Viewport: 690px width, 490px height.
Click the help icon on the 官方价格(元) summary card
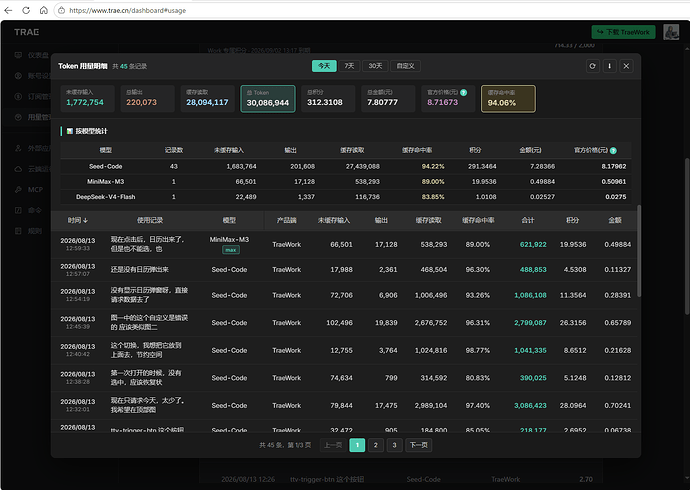coord(463,92)
